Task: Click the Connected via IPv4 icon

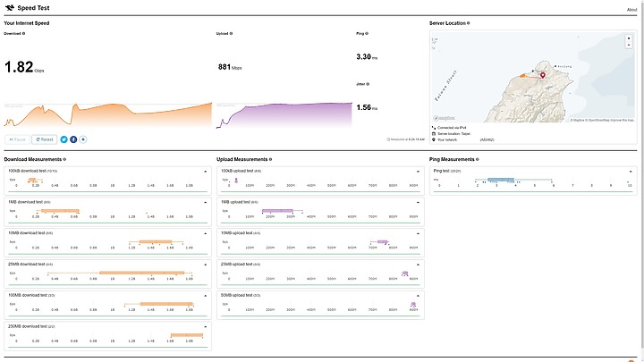Action: pos(434,128)
